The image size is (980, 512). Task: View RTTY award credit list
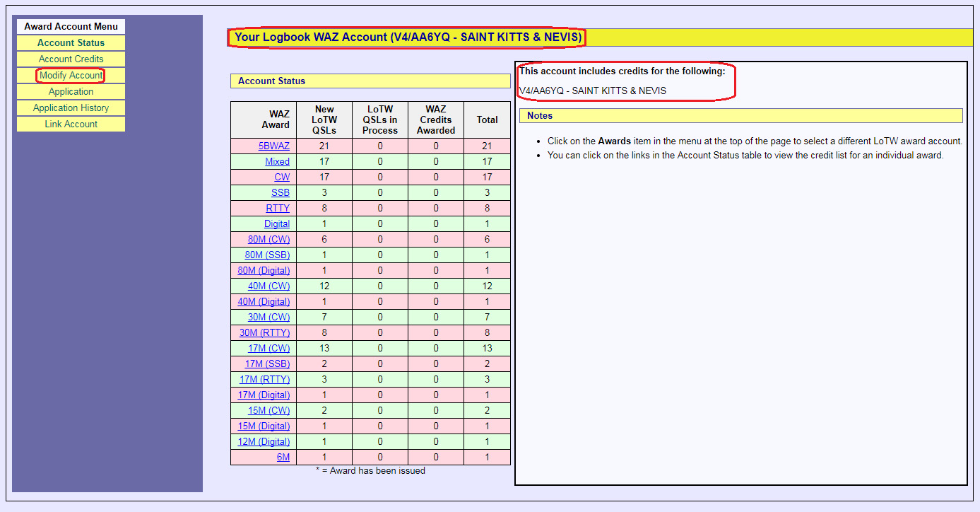[x=278, y=209]
